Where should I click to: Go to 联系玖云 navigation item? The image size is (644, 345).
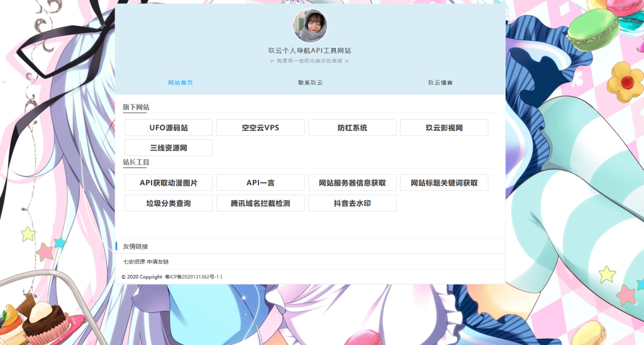(x=310, y=82)
